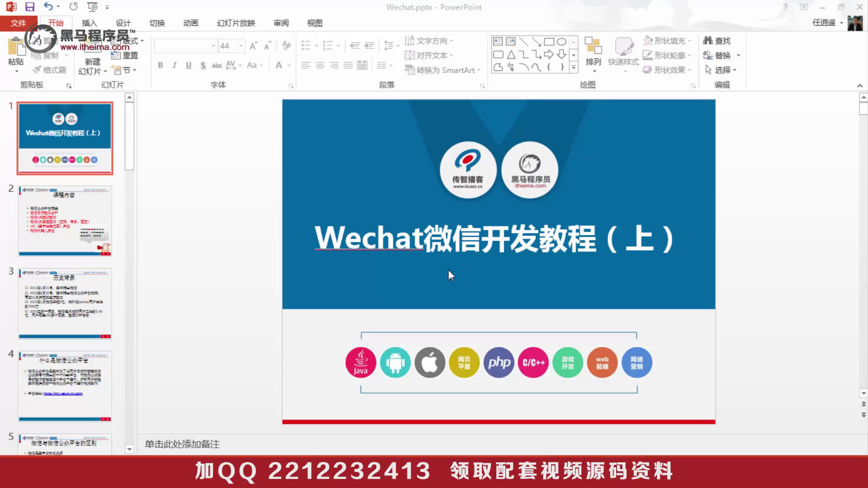Select the Isosceles Triangle shape

[511, 55]
